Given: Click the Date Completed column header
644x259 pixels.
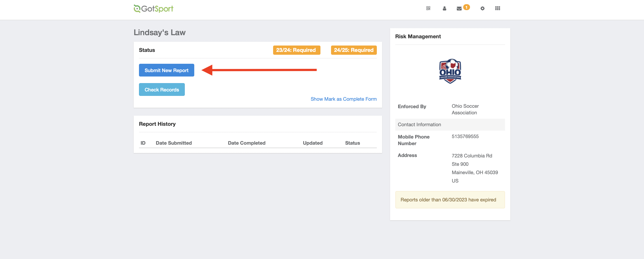Looking at the screenshot, I should 246,143.
